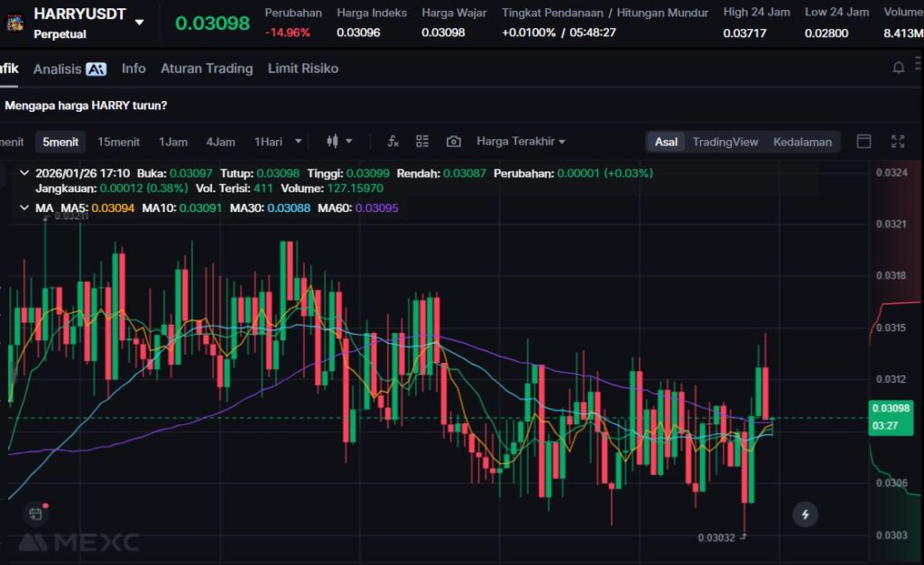Go to the Aturan Trading tab
Image resolution: width=924 pixels, height=565 pixels.
(207, 69)
